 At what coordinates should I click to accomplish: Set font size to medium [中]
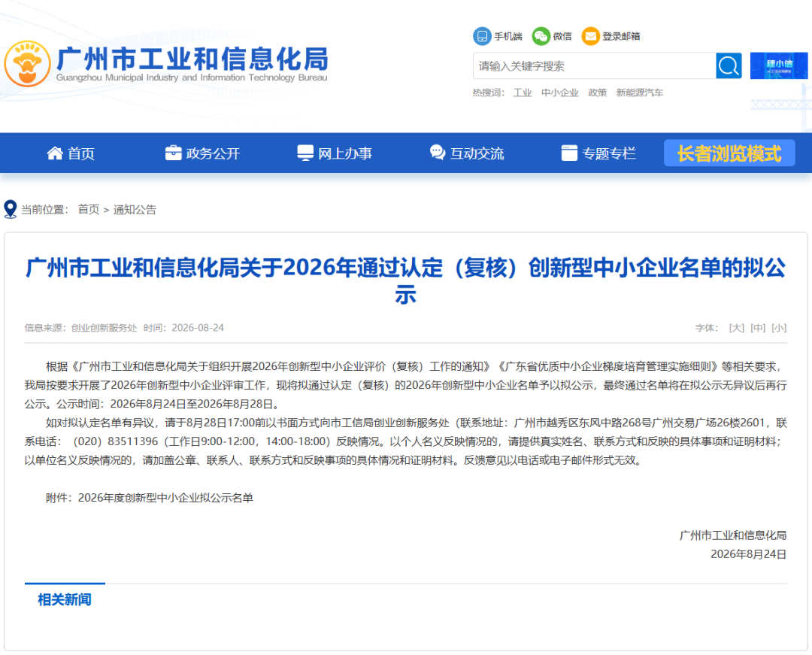pos(758,328)
